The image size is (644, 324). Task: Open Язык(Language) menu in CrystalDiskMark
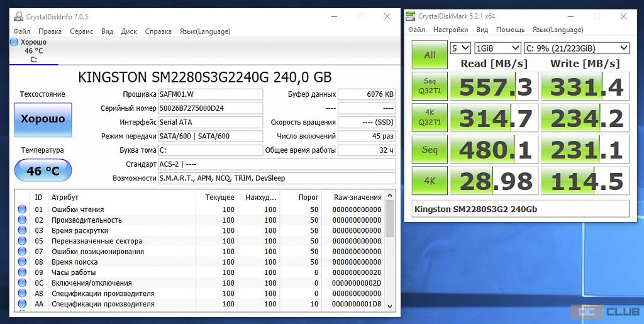click(558, 30)
